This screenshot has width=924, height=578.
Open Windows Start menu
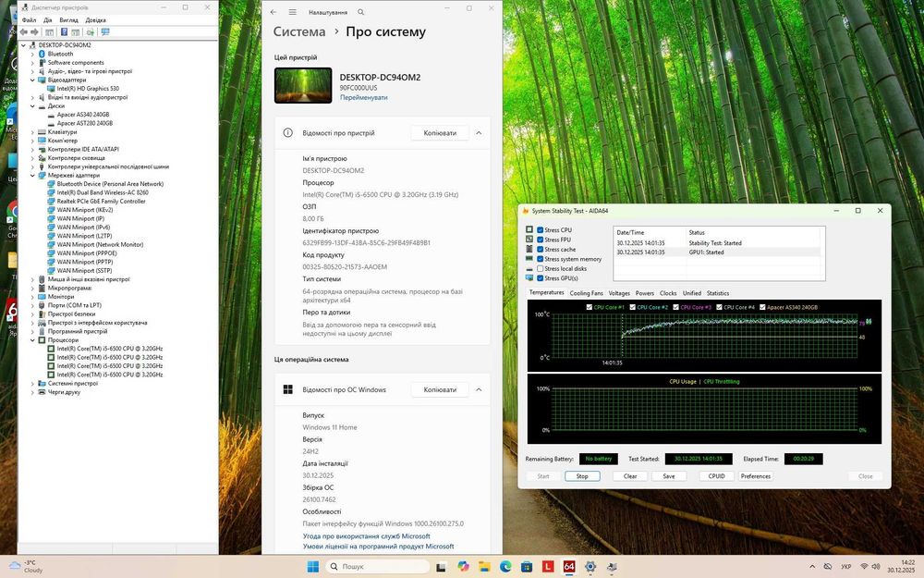(x=313, y=566)
